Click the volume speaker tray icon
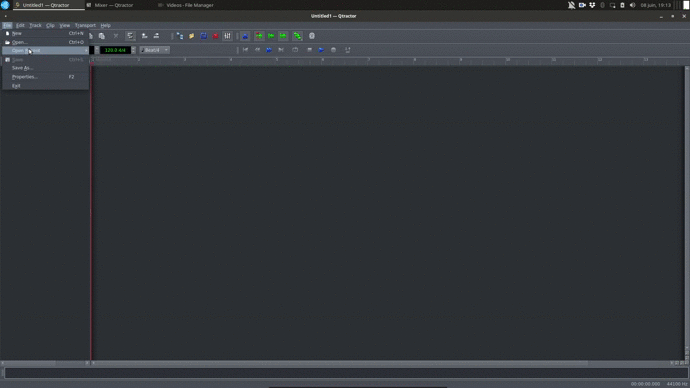Image resolution: width=690 pixels, height=388 pixels. point(632,5)
